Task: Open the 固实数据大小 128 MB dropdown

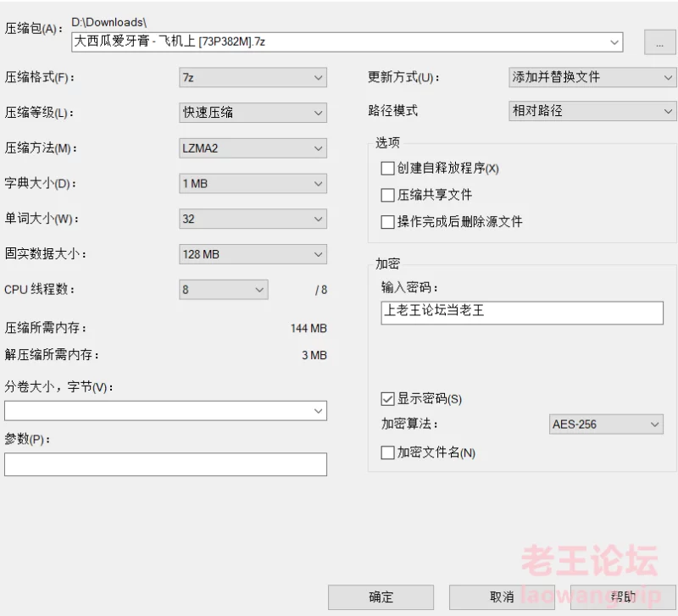Action: click(253, 254)
